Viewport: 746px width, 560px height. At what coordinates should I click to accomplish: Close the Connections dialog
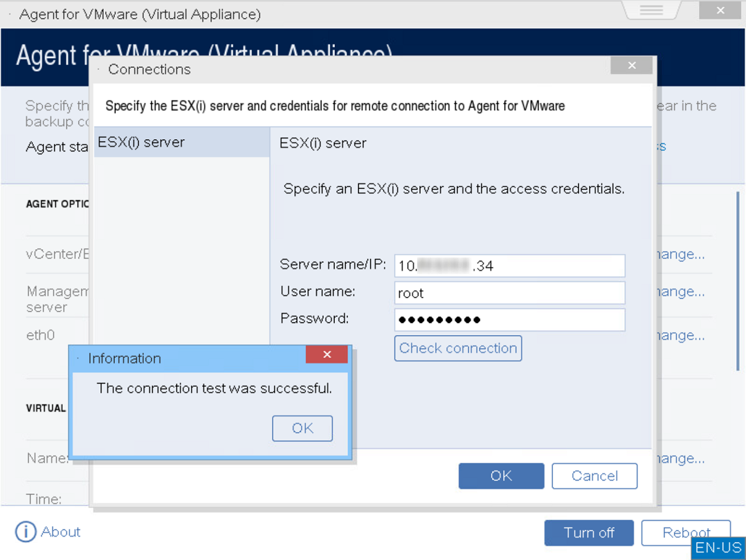pyautogui.click(x=630, y=65)
